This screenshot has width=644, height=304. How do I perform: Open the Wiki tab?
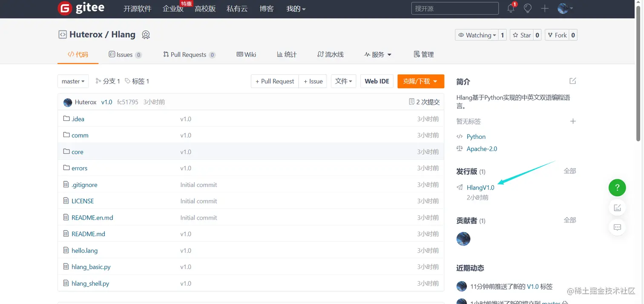point(246,54)
